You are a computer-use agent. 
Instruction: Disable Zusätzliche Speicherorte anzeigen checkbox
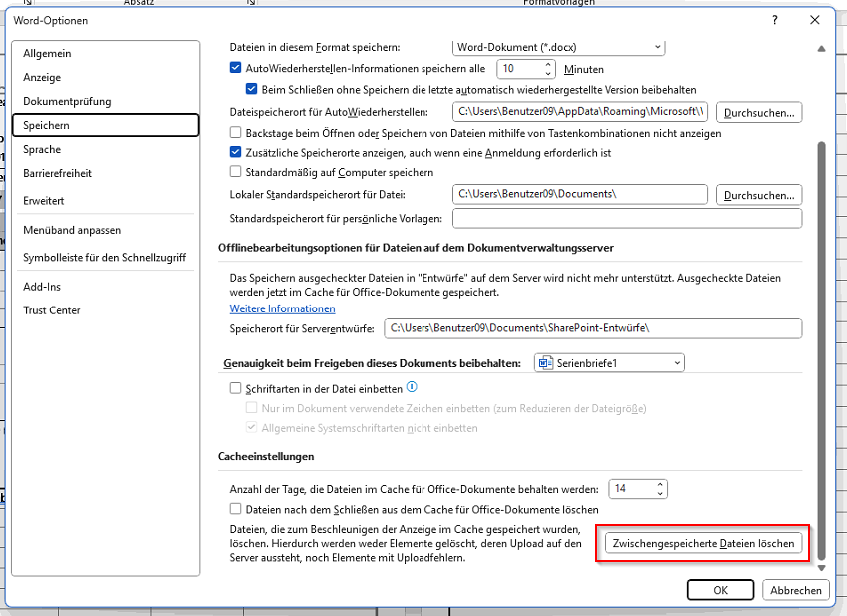tap(236, 152)
